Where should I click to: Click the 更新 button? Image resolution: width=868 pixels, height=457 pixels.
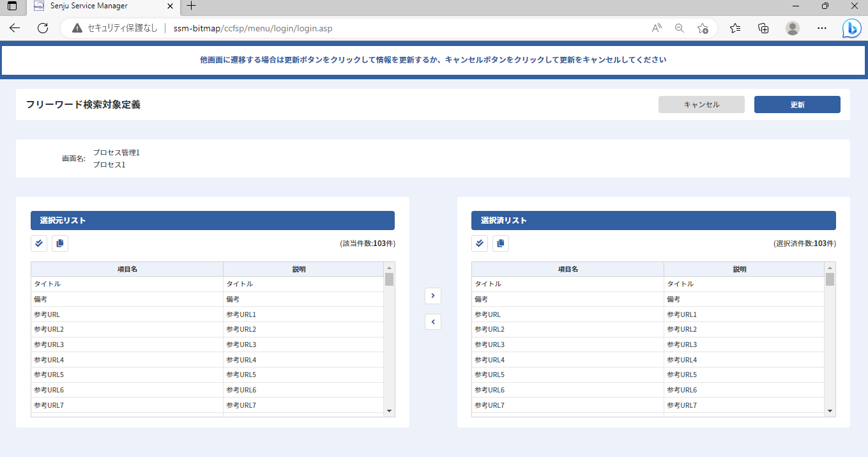[x=797, y=105]
